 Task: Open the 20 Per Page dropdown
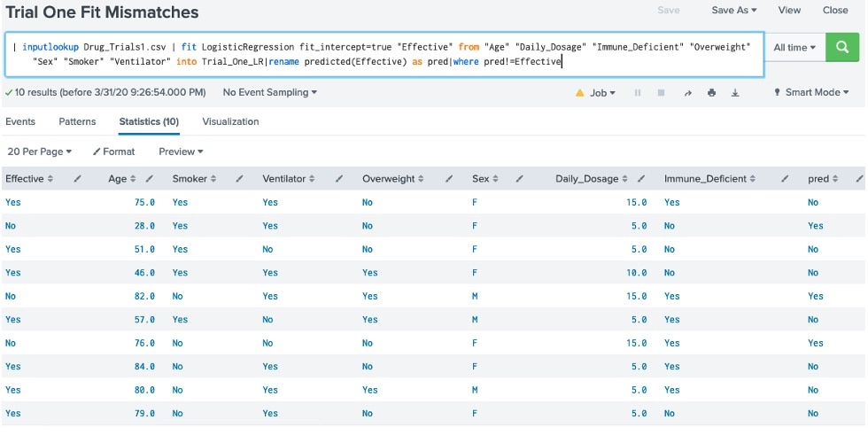(39, 151)
